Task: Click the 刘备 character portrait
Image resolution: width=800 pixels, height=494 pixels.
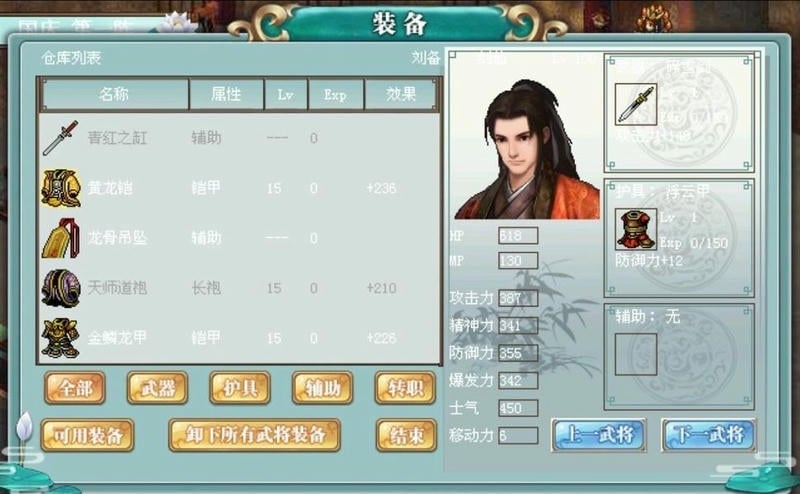Action: (x=526, y=150)
